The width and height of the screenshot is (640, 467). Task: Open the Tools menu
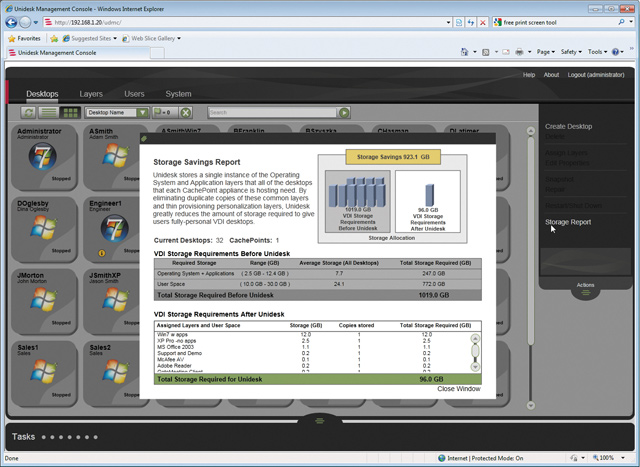click(598, 52)
